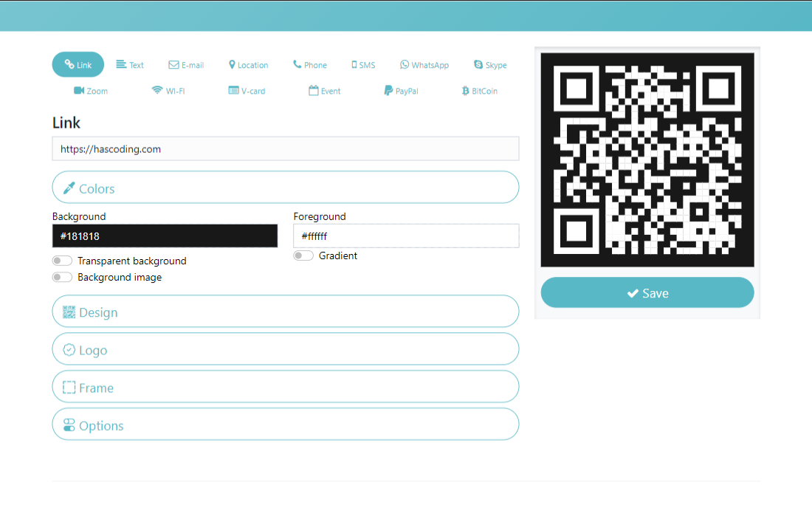Expand the Frame section

286,387
